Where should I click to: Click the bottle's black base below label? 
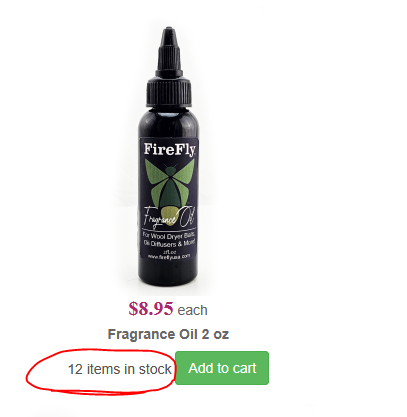pyautogui.click(x=169, y=273)
